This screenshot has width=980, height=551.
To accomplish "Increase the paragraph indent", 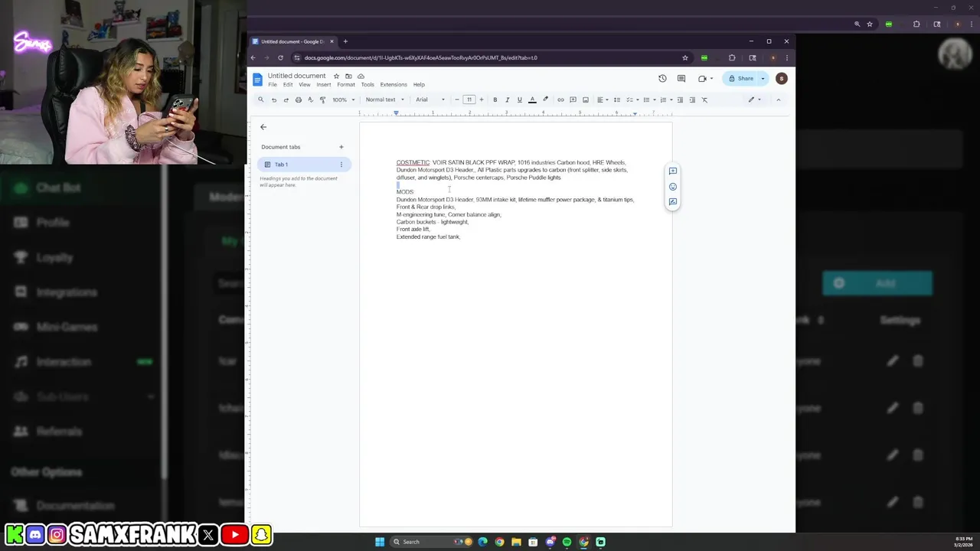I will pos(692,99).
